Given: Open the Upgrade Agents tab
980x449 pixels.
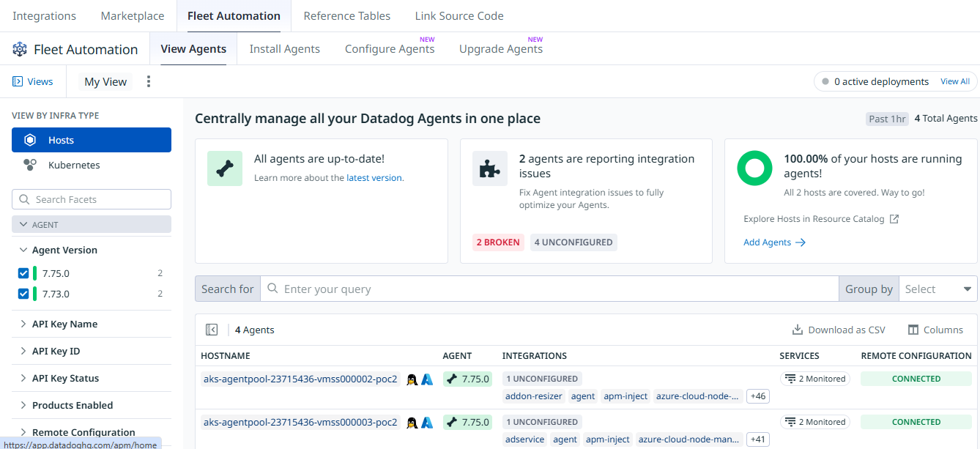Looking at the screenshot, I should tap(500, 49).
